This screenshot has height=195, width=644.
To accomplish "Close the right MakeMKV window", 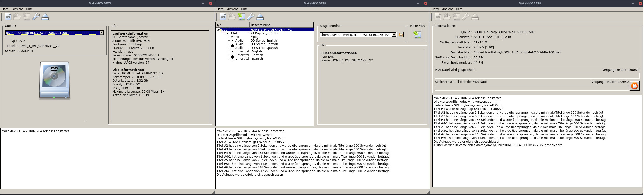I will pos(640,3).
